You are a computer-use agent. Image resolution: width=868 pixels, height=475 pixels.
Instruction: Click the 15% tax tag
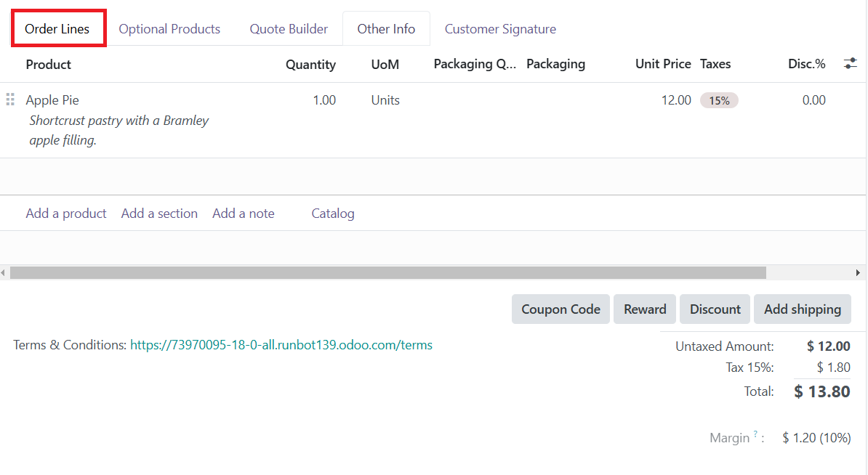click(719, 101)
